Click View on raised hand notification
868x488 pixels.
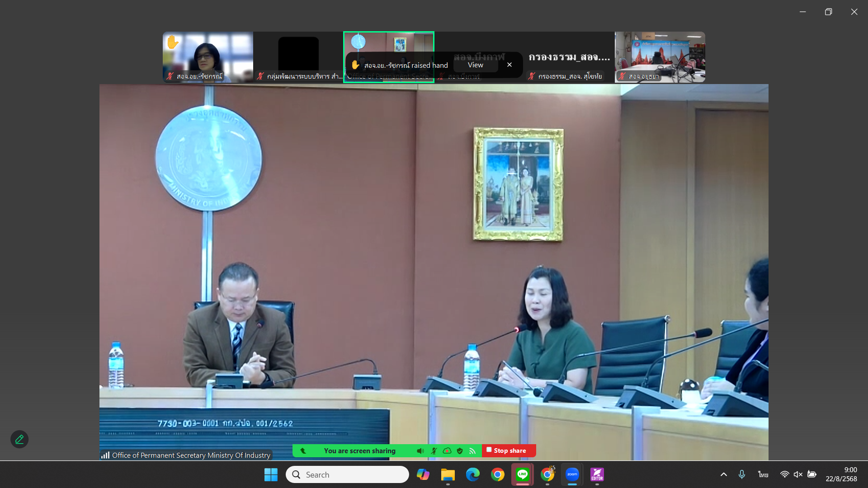pyautogui.click(x=475, y=65)
